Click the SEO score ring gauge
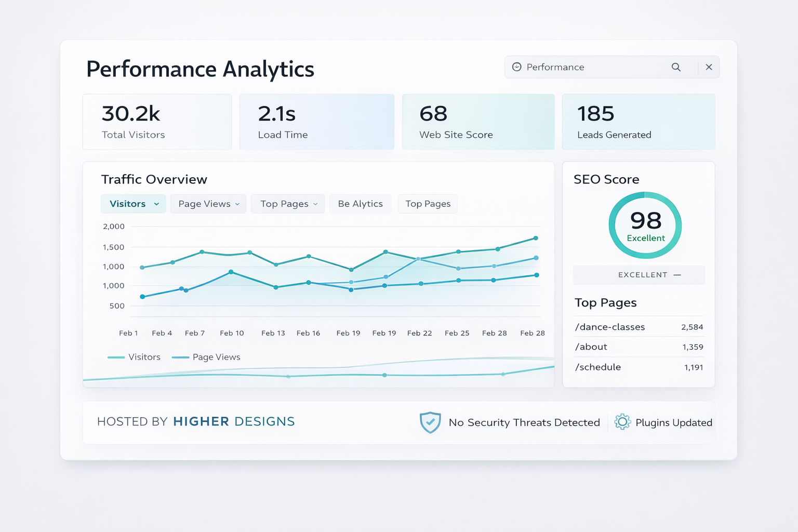Screen dimensions: 798x532 point(645,225)
